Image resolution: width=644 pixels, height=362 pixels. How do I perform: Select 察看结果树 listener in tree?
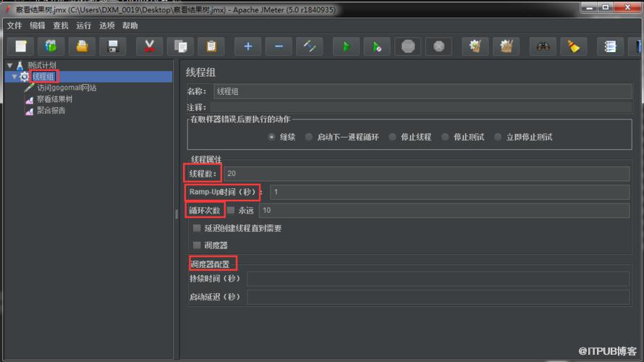click(x=54, y=99)
